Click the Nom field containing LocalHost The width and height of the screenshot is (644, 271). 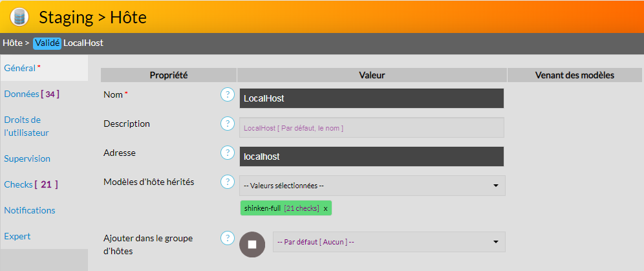pyautogui.click(x=371, y=98)
